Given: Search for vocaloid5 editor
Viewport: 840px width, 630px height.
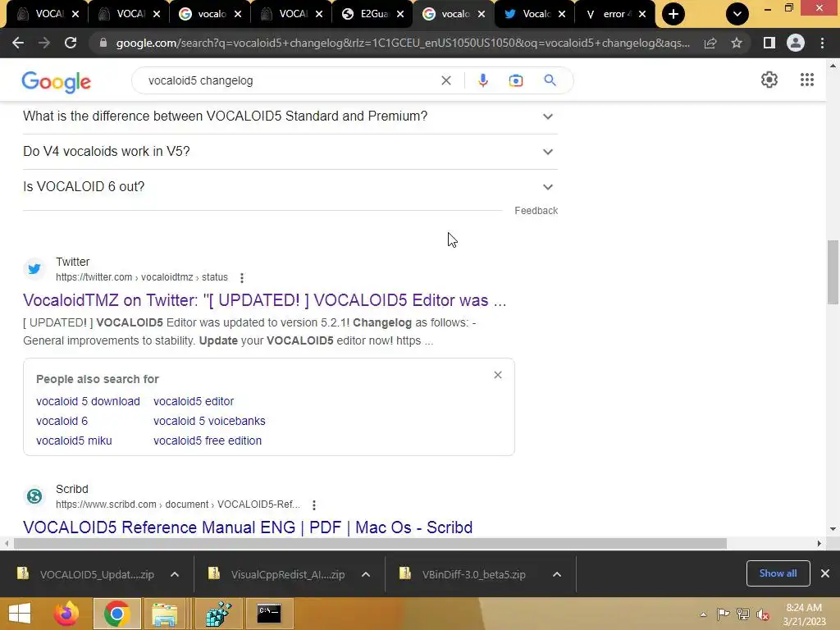Looking at the screenshot, I should 194,401.
